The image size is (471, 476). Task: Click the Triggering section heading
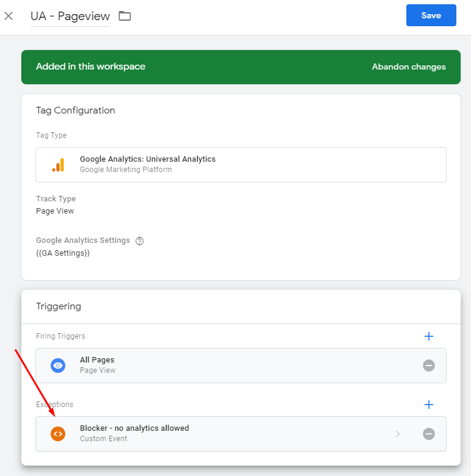(59, 306)
